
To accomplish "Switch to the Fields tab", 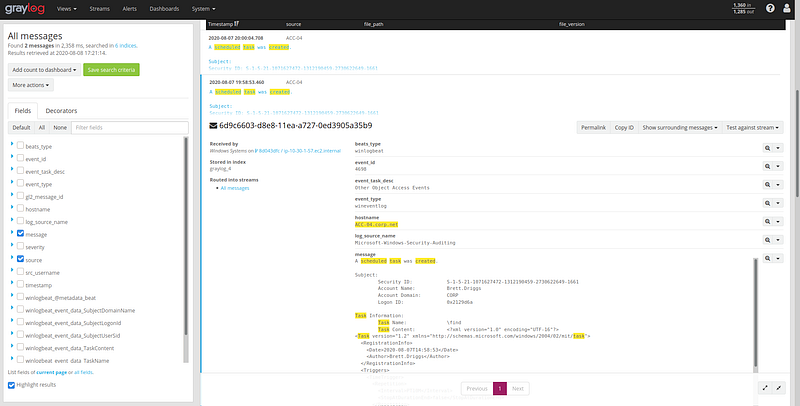I will coord(23,111).
